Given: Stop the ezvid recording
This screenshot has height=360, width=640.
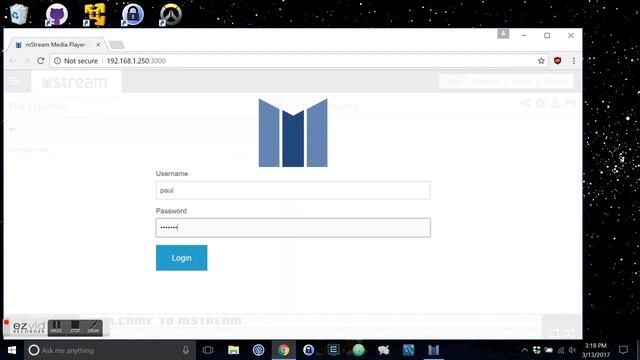Looking at the screenshot, I should [x=75, y=327].
